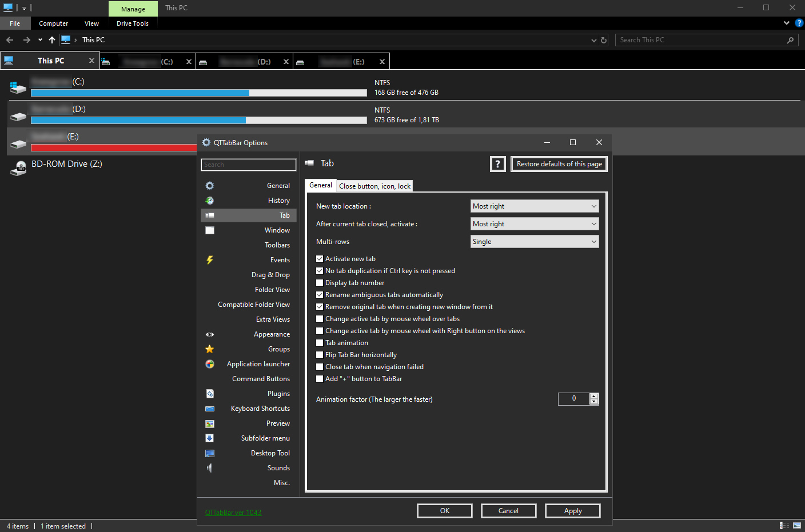
Task: Open After current tab closed dropdown
Action: point(535,224)
